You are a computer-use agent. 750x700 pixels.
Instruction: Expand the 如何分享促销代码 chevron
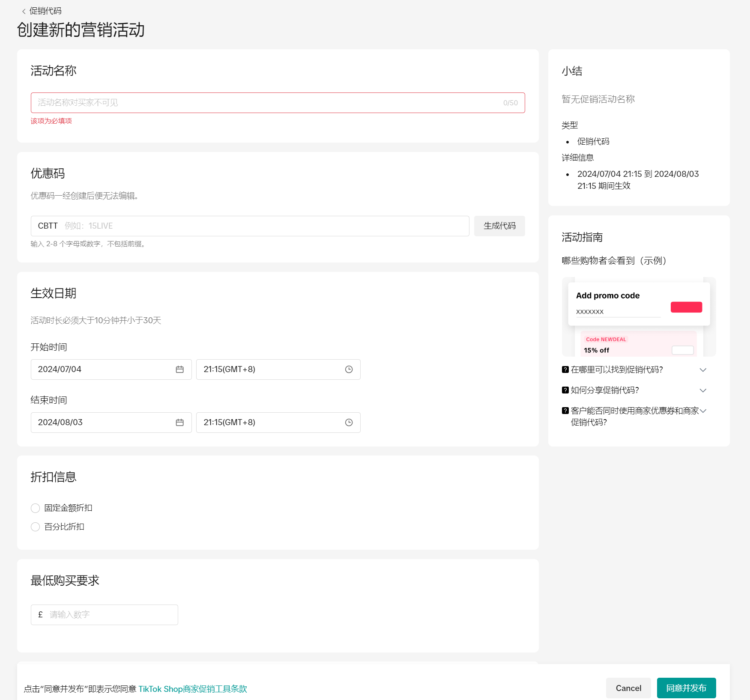(702, 390)
